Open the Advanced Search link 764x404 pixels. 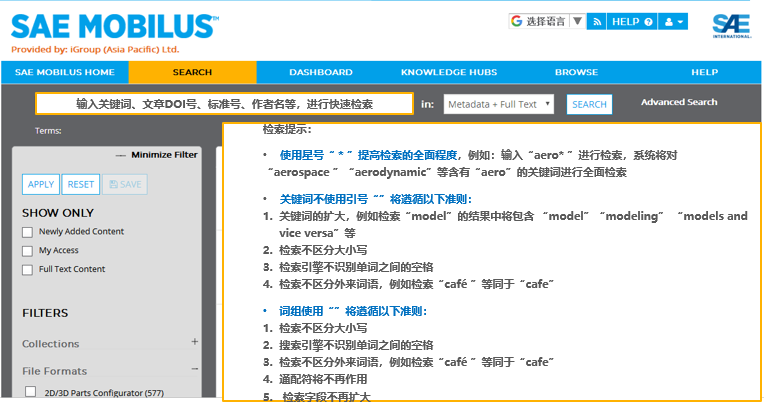tap(679, 102)
